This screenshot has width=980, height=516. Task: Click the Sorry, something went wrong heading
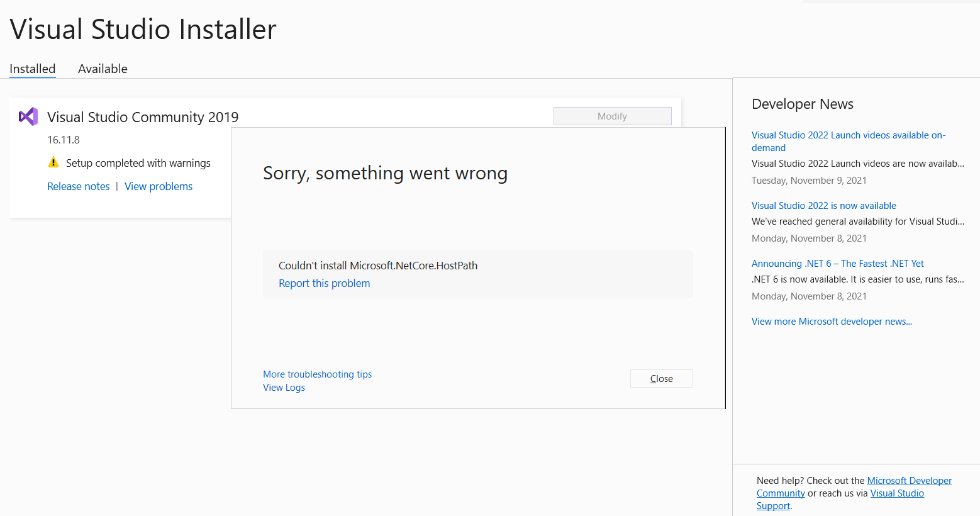tap(385, 173)
